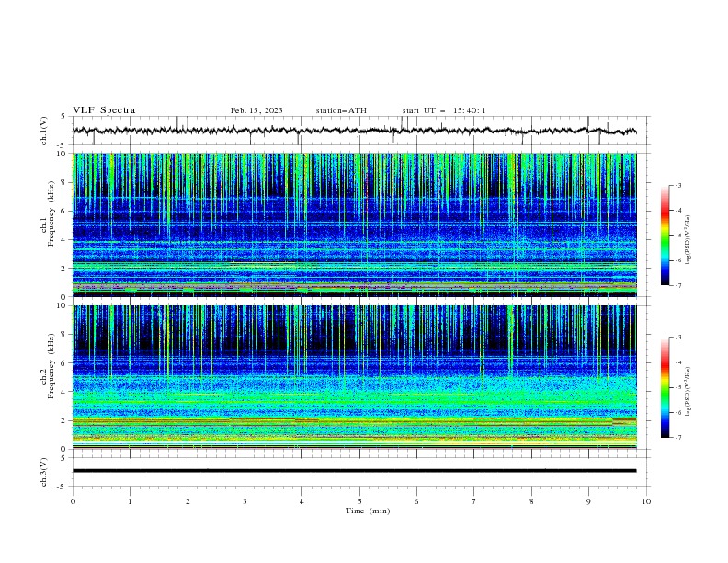Click the "station=ATH" header label
This screenshot has width=728, height=563.
click(x=341, y=110)
